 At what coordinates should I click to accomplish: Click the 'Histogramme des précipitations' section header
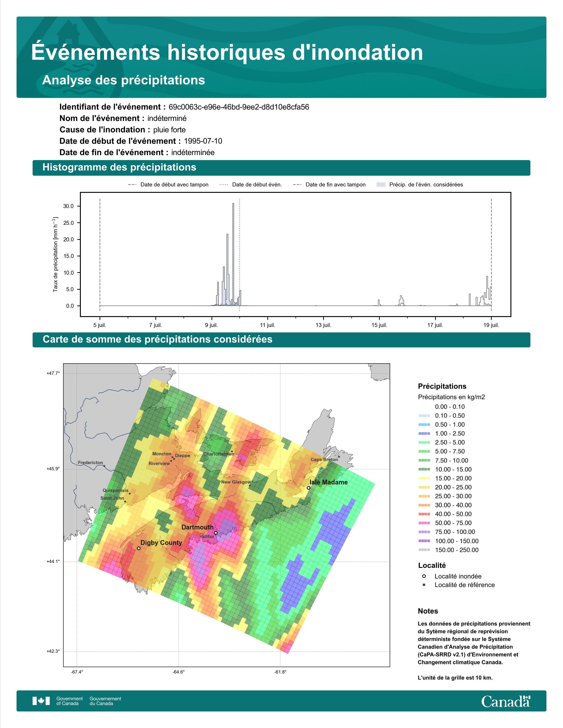pos(281,168)
